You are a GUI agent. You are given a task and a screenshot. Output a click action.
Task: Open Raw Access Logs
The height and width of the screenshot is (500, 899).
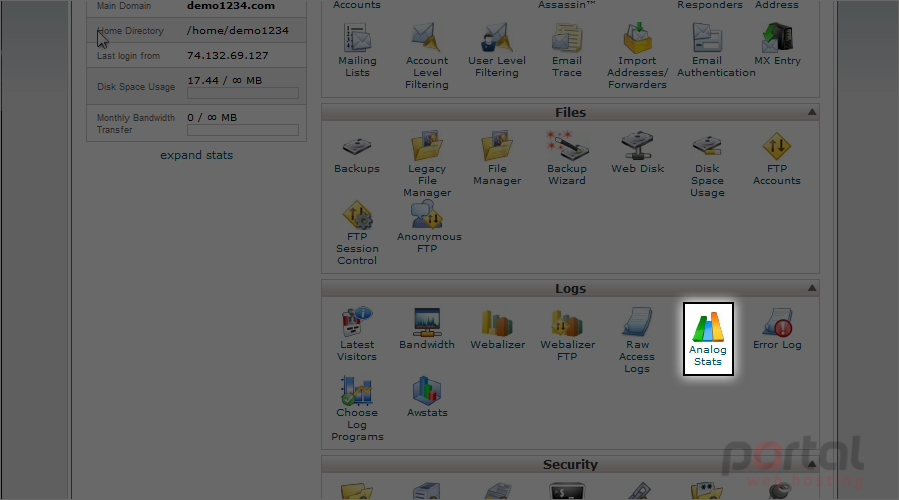pyautogui.click(x=637, y=341)
